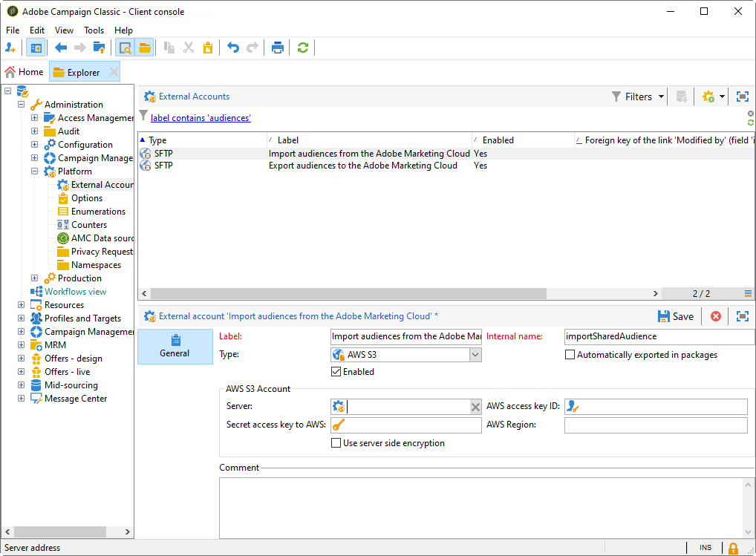The height and width of the screenshot is (556, 756).
Task: Click the small green refresh list icon
Action: 751,123
